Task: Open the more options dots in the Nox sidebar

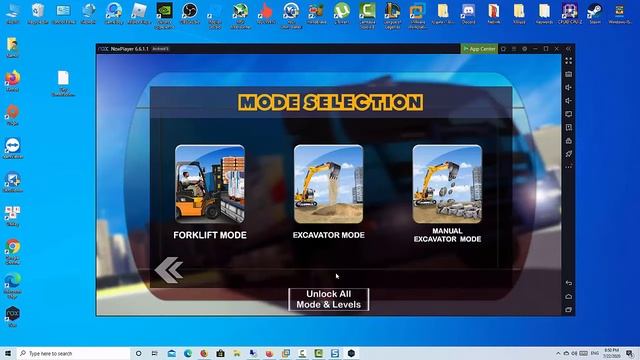Action: click(x=569, y=167)
